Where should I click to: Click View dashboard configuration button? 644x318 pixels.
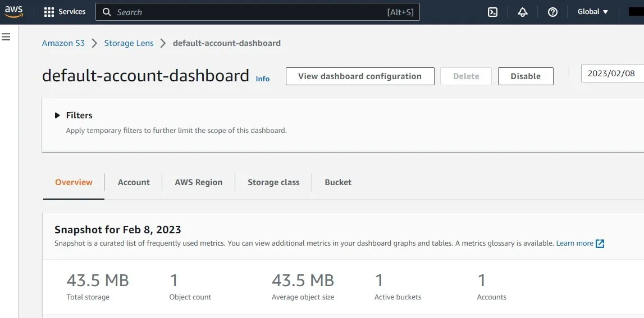click(360, 76)
